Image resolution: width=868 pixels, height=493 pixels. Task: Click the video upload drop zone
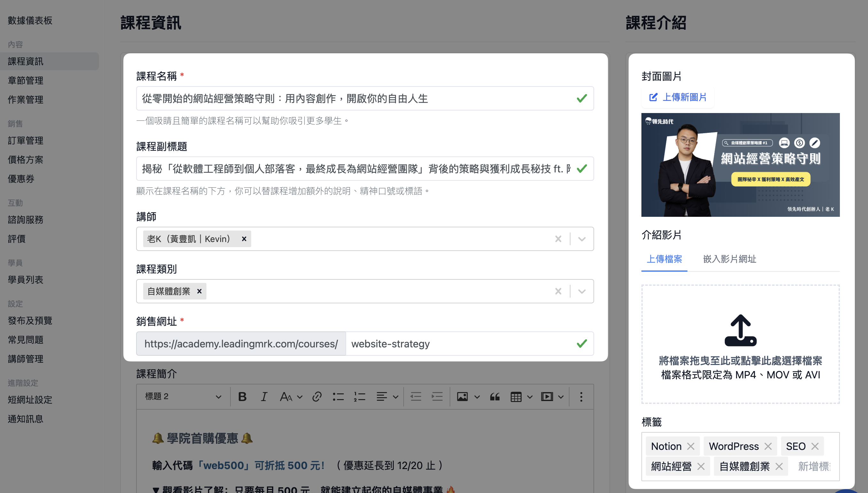[x=740, y=344]
